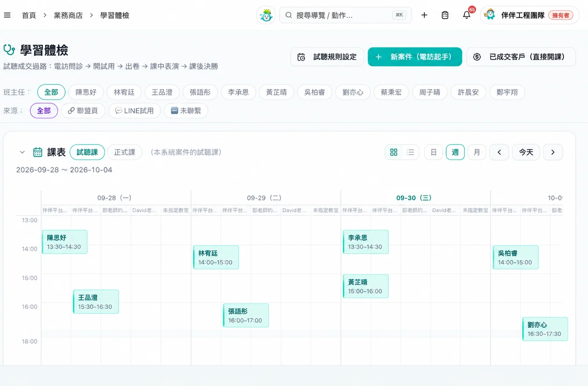
Task: Filter source by 聯盟頁
Action: click(x=83, y=111)
